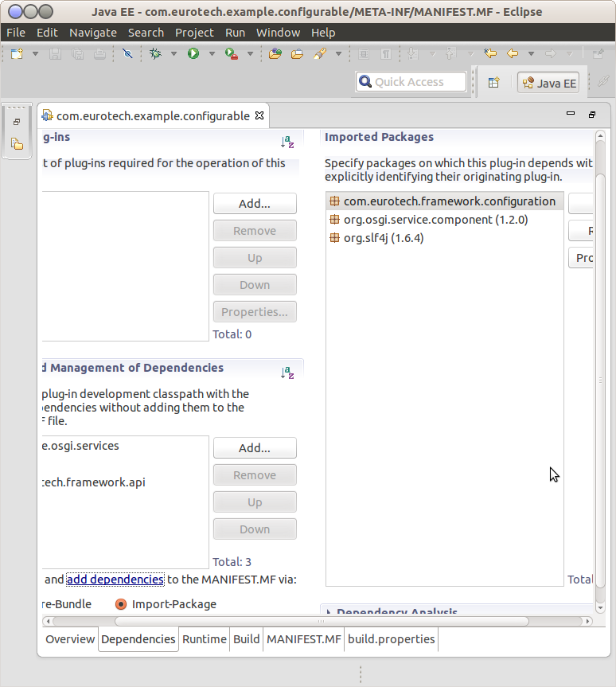Click the Open Type folder icon
The width and height of the screenshot is (616, 687).
[275, 54]
